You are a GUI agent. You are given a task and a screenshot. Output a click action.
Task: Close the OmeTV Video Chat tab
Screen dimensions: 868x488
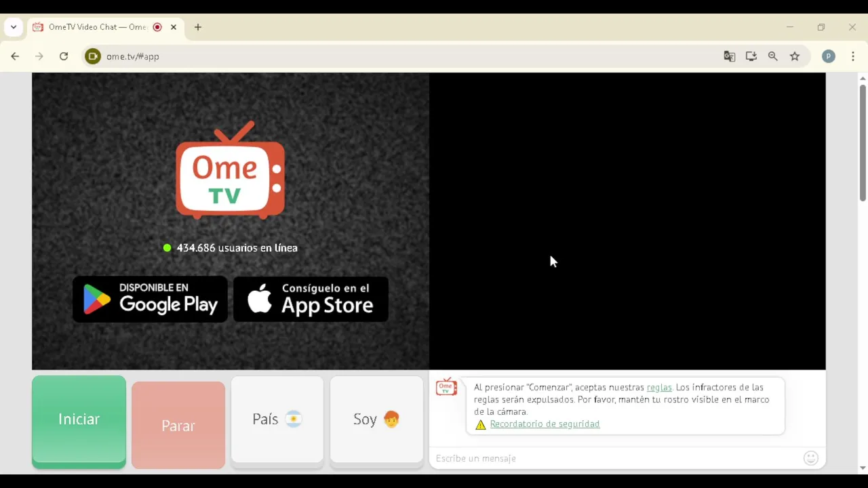(x=174, y=27)
